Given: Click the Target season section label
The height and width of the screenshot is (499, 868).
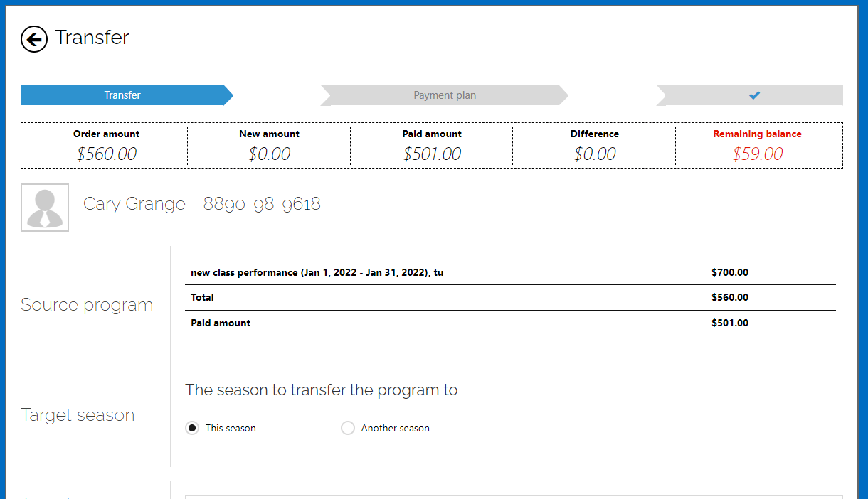Looking at the screenshot, I should (x=78, y=415).
